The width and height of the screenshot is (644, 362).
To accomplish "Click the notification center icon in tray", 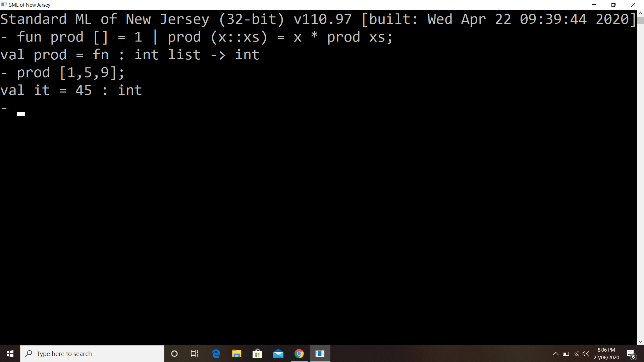I will (x=633, y=354).
